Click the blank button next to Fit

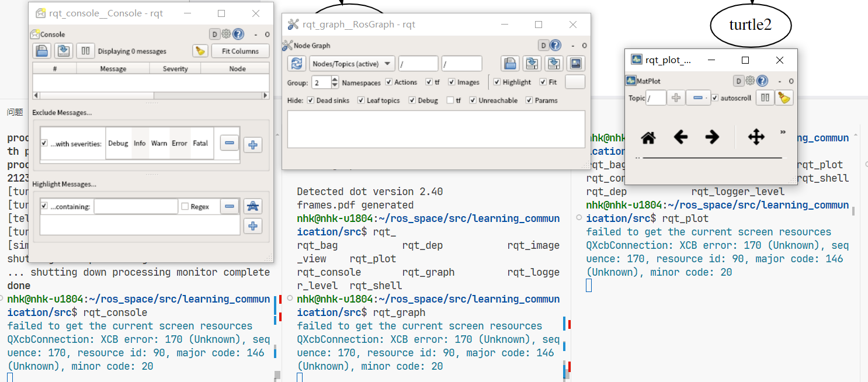(x=575, y=82)
